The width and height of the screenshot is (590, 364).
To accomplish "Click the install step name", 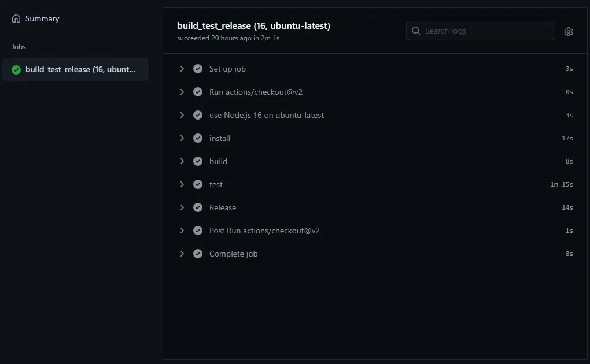I will pos(220,138).
